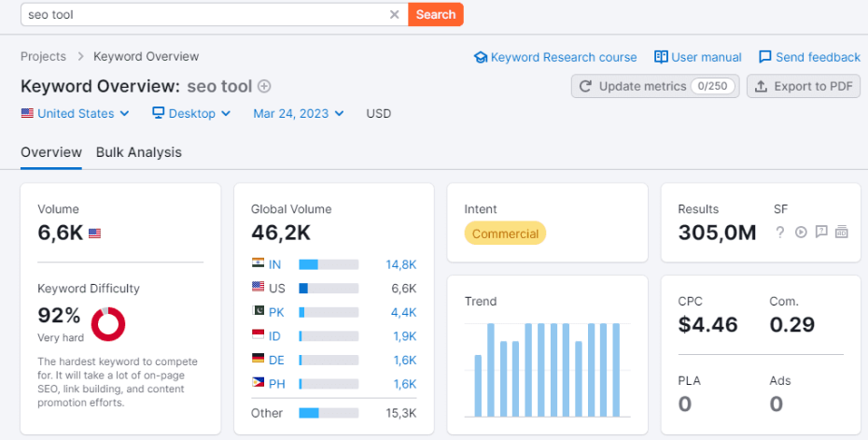Click the Update metrics button

click(655, 87)
